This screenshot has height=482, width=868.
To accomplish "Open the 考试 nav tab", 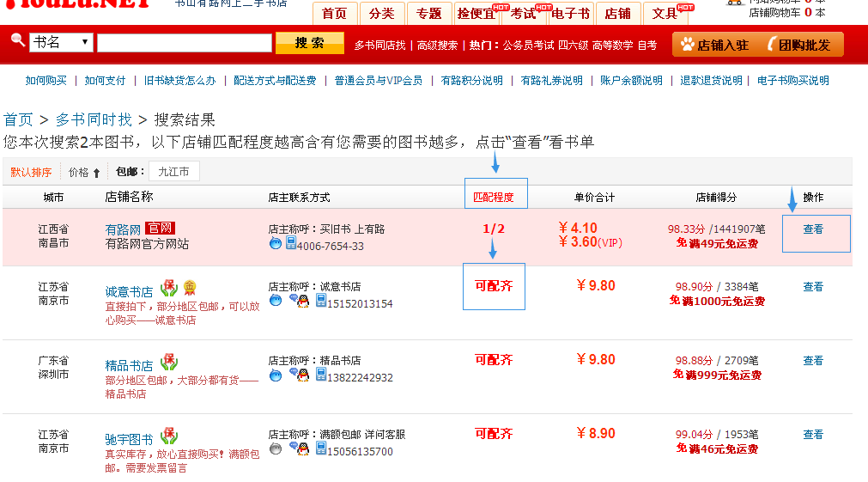I will [x=523, y=13].
